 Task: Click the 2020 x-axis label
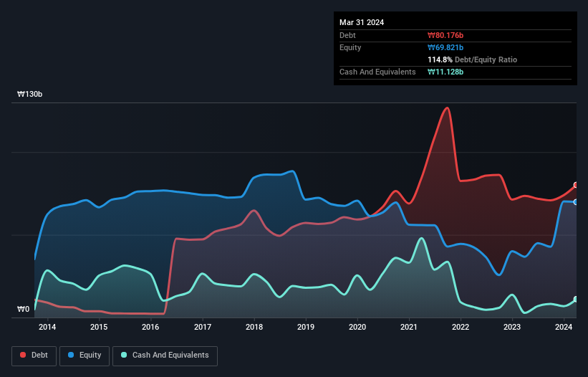[x=357, y=327]
